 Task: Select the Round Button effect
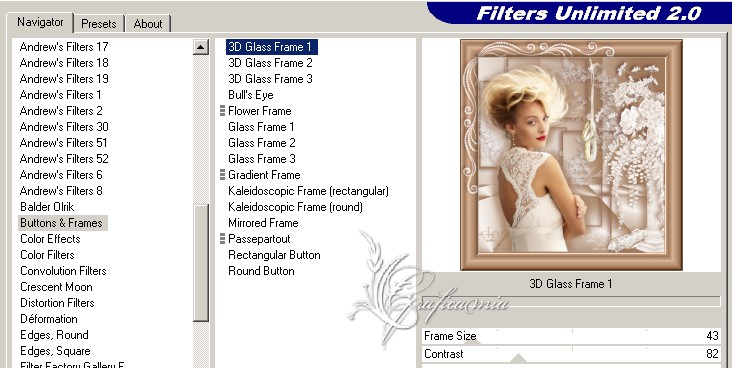261,271
